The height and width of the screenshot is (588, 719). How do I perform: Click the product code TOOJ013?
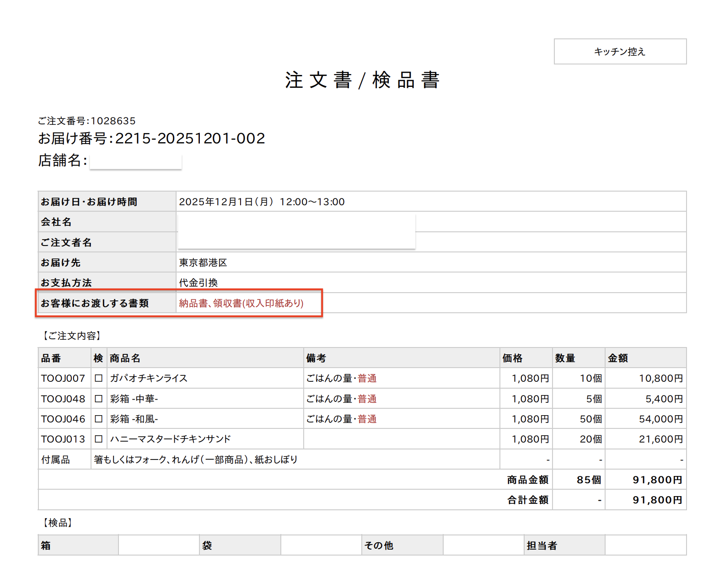point(63,439)
